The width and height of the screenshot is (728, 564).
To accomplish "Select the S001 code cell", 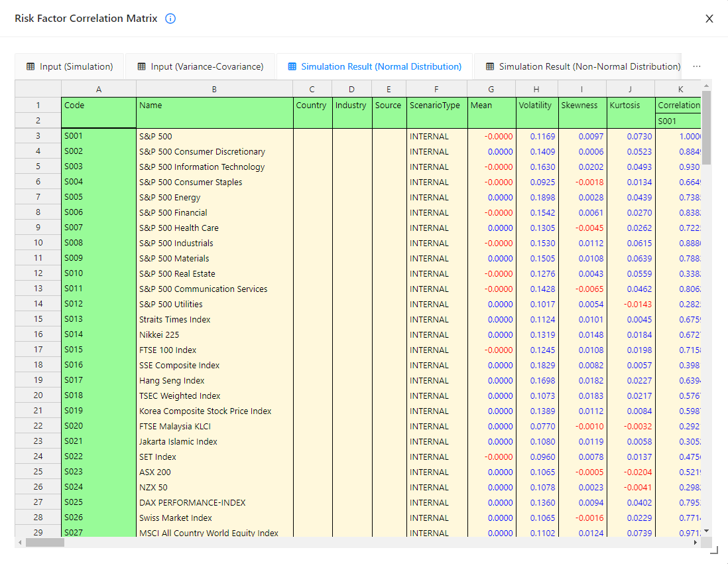I will pyautogui.click(x=99, y=135).
